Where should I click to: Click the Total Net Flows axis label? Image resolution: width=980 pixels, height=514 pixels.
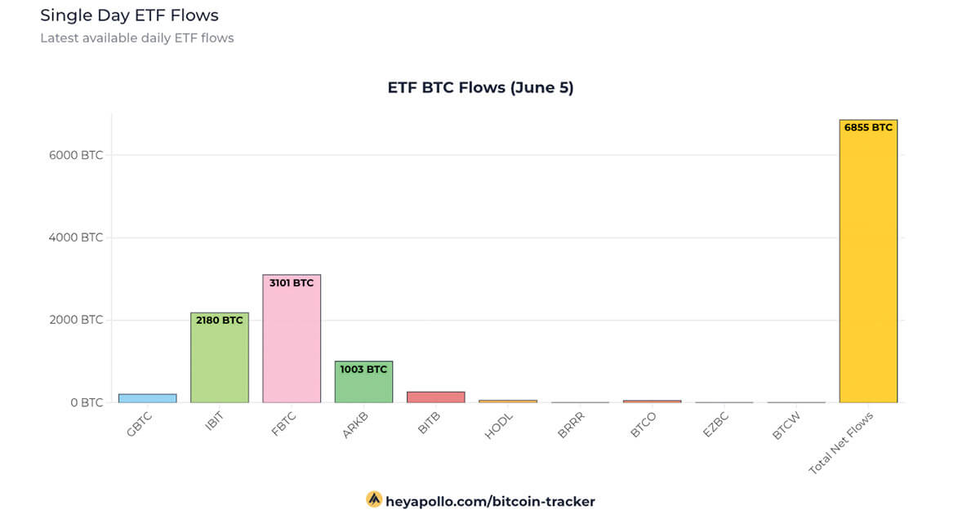click(841, 444)
